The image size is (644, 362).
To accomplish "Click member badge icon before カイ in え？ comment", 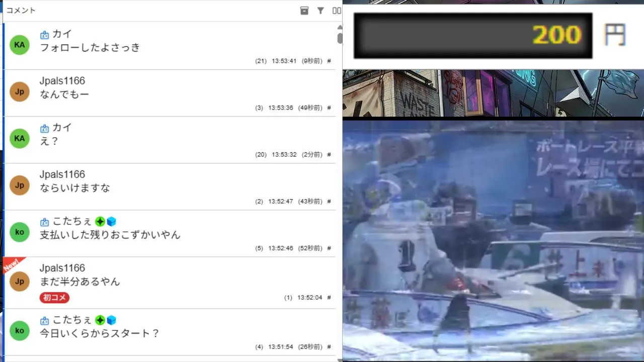I will [x=44, y=128].
